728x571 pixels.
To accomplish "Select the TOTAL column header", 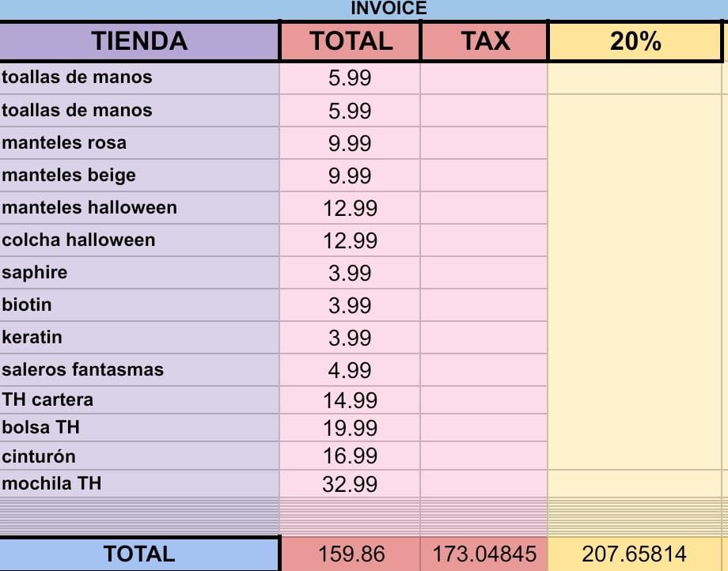I will [351, 41].
